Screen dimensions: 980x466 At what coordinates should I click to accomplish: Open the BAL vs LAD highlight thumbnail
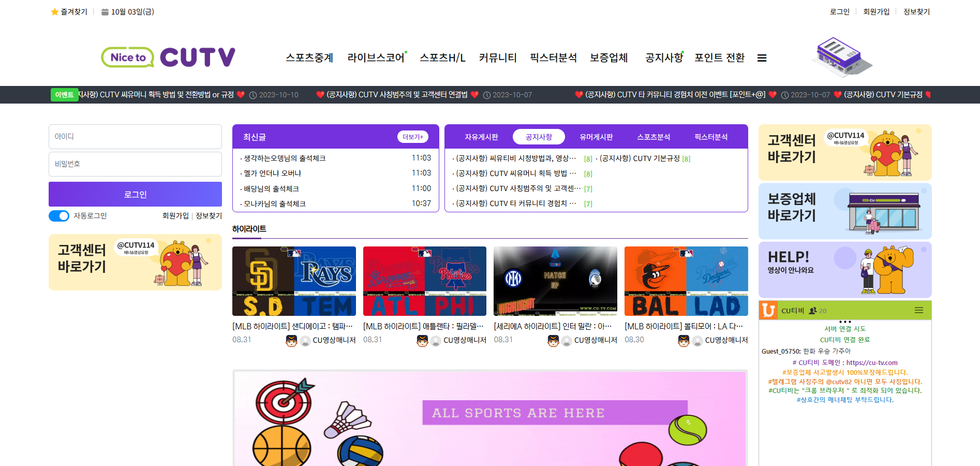[686, 281]
